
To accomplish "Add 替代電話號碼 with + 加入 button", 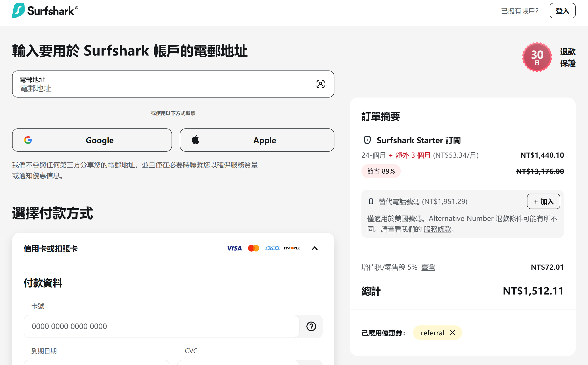I will 543,201.
